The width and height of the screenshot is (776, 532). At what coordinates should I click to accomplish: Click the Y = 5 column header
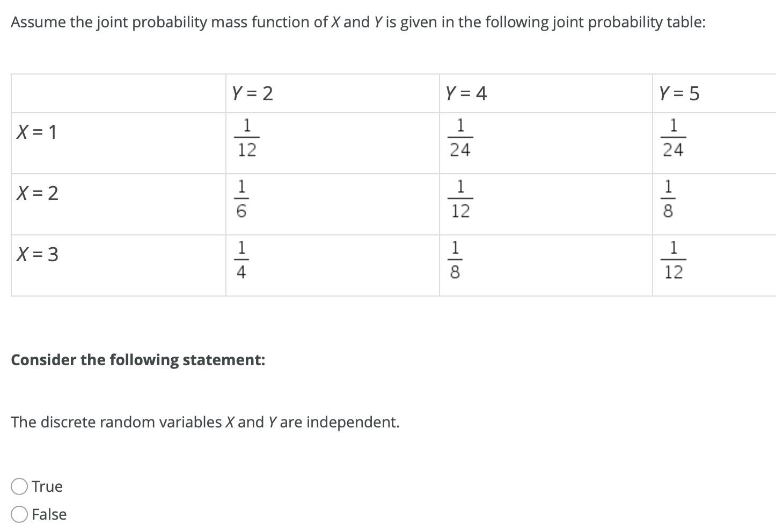click(x=679, y=93)
